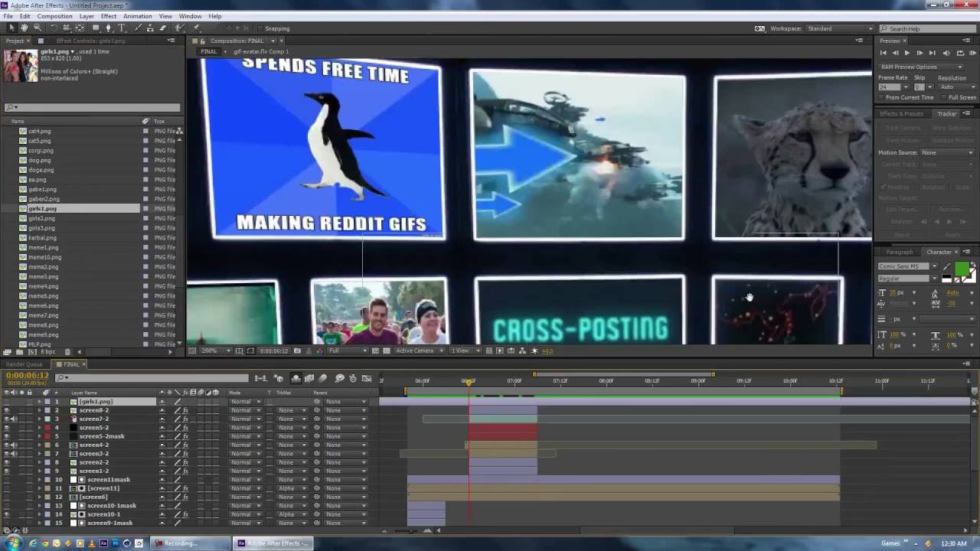Viewport: 980px width, 551px height.
Task: Open the Workspace Standard dropdown
Action: coord(840,28)
